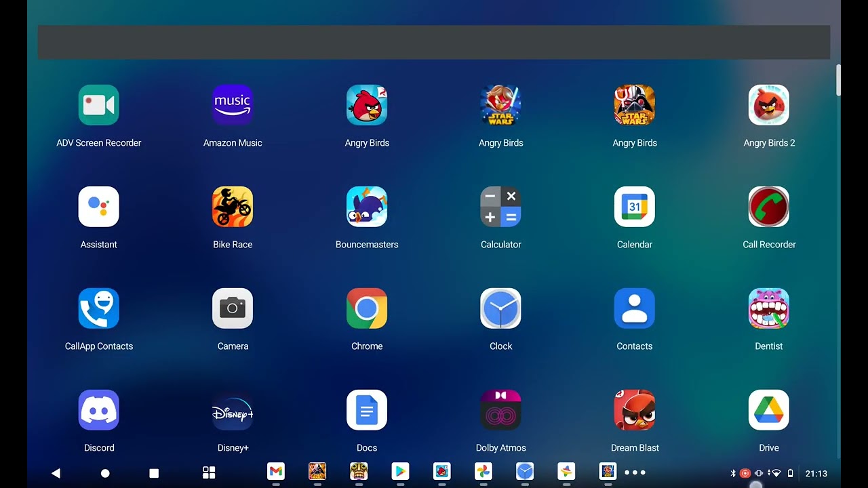The image size is (868, 488).
Task: Click the battery status icon
Action: click(x=790, y=473)
